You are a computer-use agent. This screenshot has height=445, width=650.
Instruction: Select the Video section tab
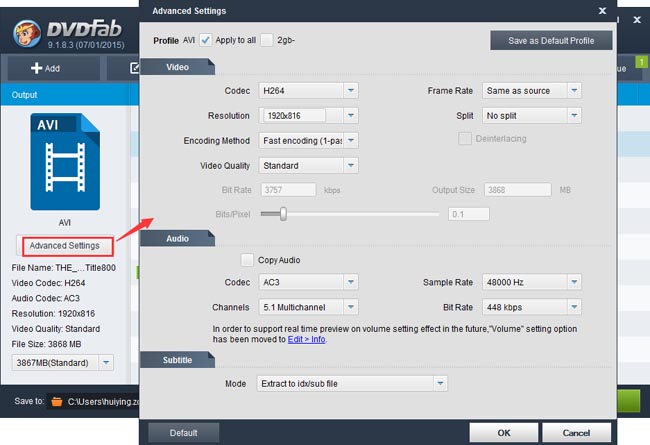177,67
